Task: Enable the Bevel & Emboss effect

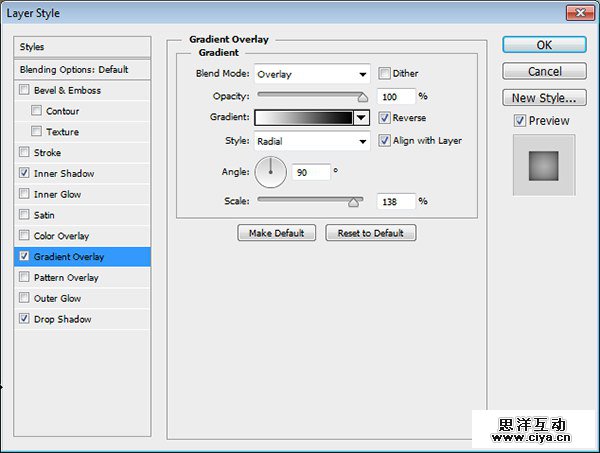Action: tap(24, 90)
